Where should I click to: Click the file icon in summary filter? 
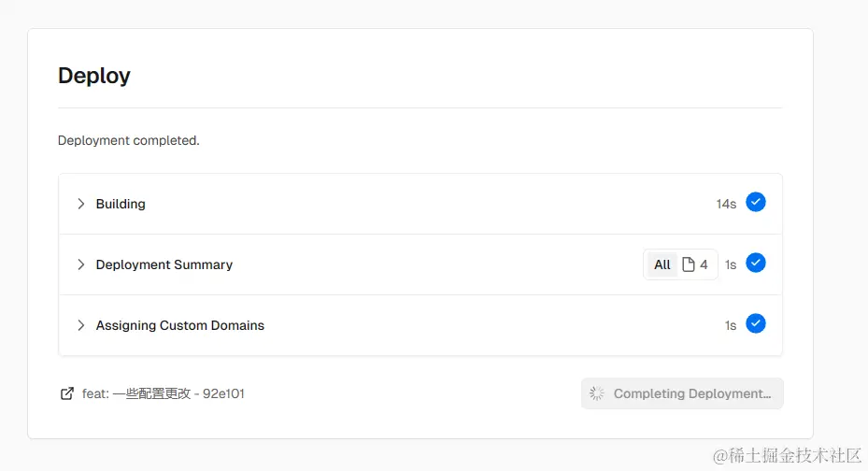[688, 264]
